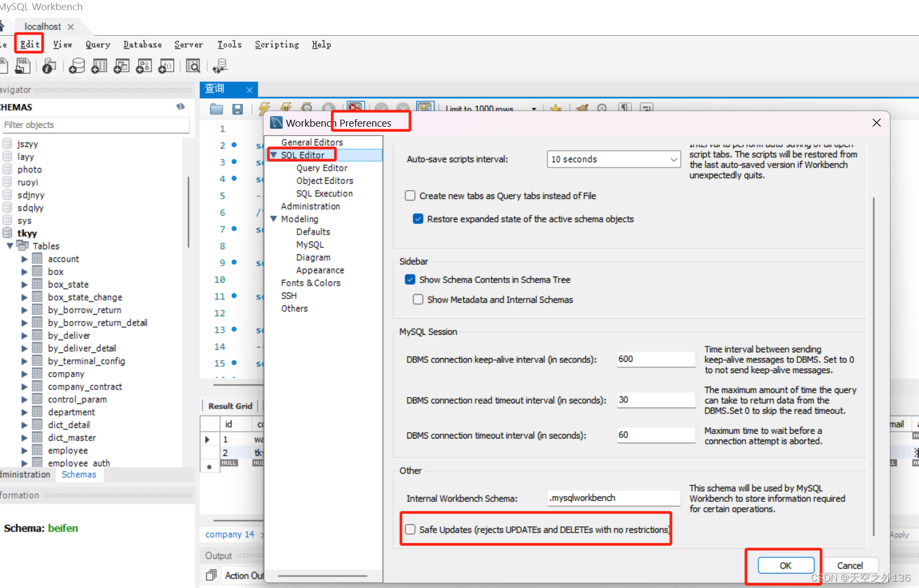Viewport: 919px width, 588px height.
Task: Open the object inspector info icon
Action: tap(49, 66)
